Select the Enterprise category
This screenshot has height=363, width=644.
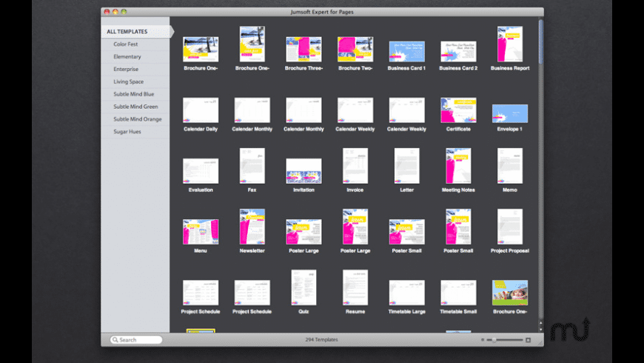(135, 69)
